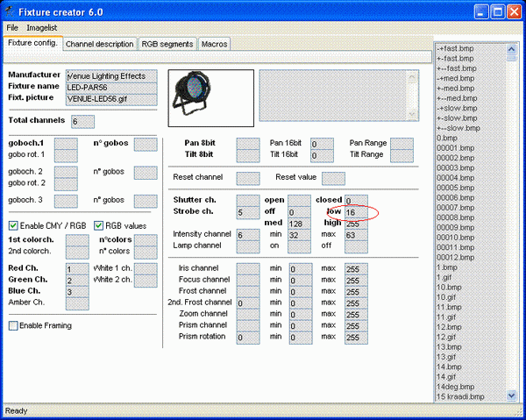Click the Fixture creator title bar icon
Screen dimensions: 526x420
point(11,10)
